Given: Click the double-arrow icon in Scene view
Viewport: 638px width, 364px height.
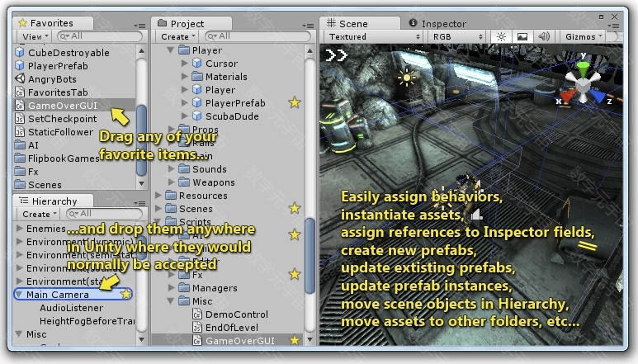Looking at the screenshot, I should pos(336,55).
